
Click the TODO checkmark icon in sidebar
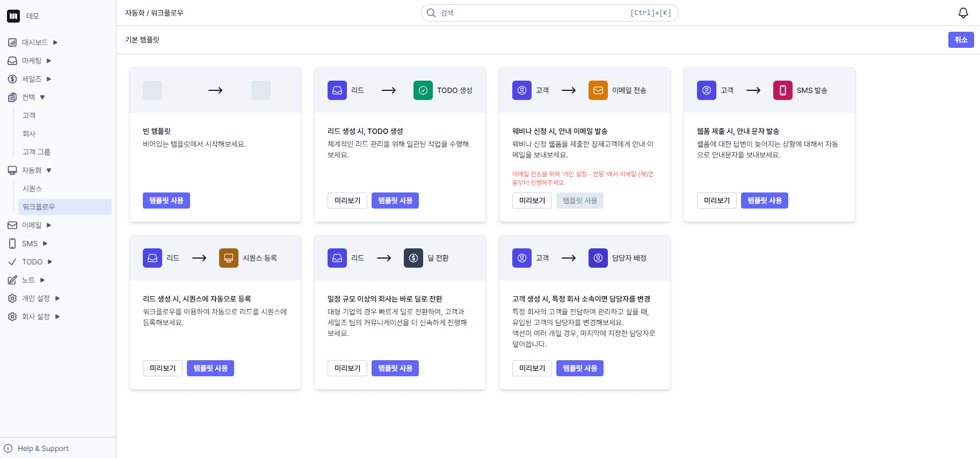(x=12, y=262)
